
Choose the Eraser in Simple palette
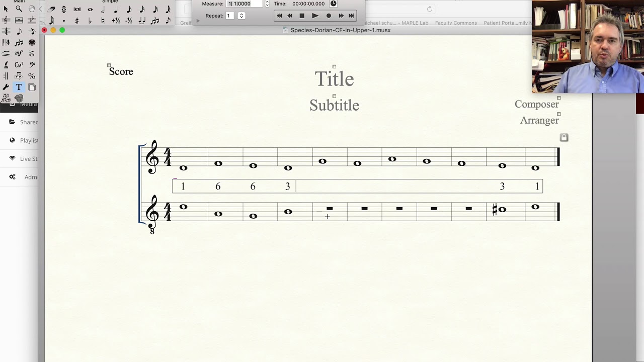point(51,10)
